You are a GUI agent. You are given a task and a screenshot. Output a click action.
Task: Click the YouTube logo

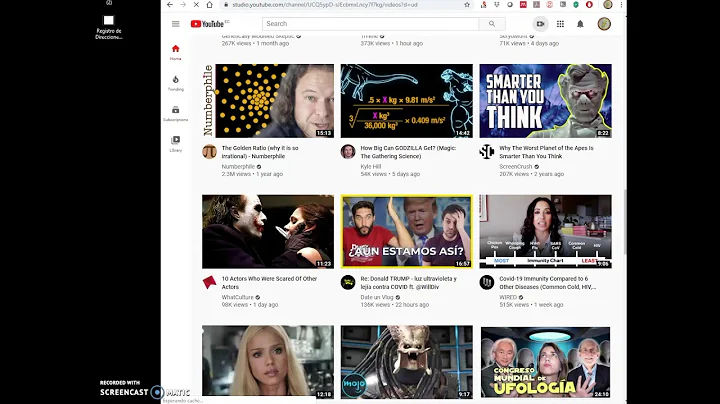209,24
